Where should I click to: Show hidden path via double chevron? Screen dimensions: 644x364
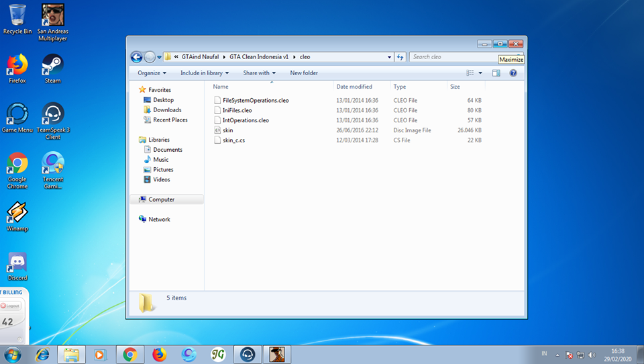pyautogui.click(x=176, y=57)
